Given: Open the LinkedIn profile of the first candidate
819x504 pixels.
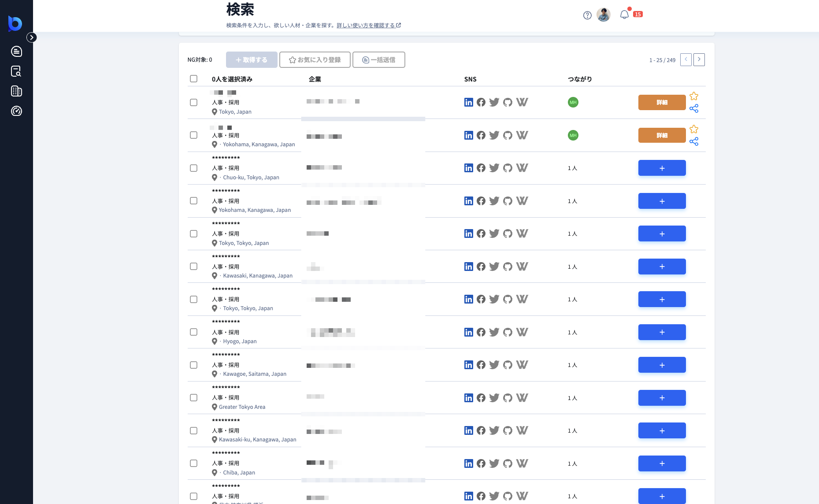Looking at the screenshot, I should tap(468, 102).
